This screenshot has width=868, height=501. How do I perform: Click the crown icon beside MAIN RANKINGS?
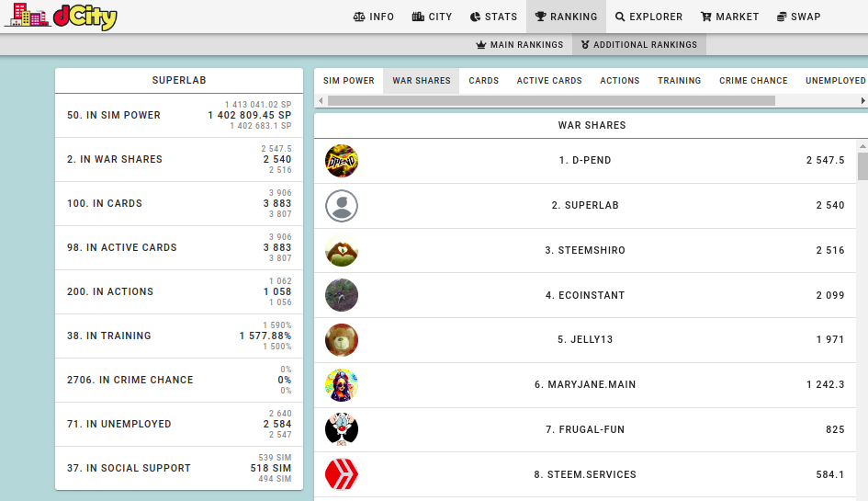(x=481, y=45)
